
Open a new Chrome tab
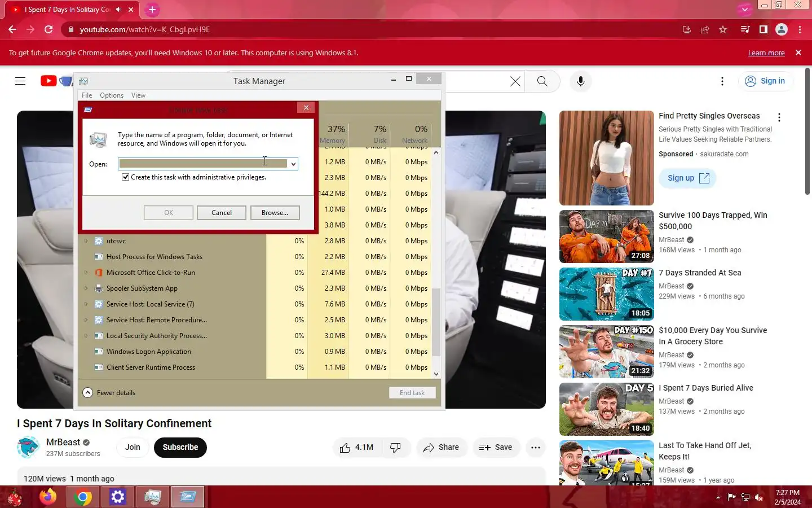(152, 10)
